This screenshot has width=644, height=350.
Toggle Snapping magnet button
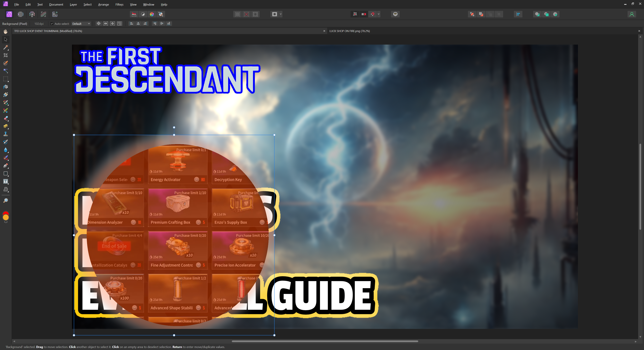tap(373, 14)
